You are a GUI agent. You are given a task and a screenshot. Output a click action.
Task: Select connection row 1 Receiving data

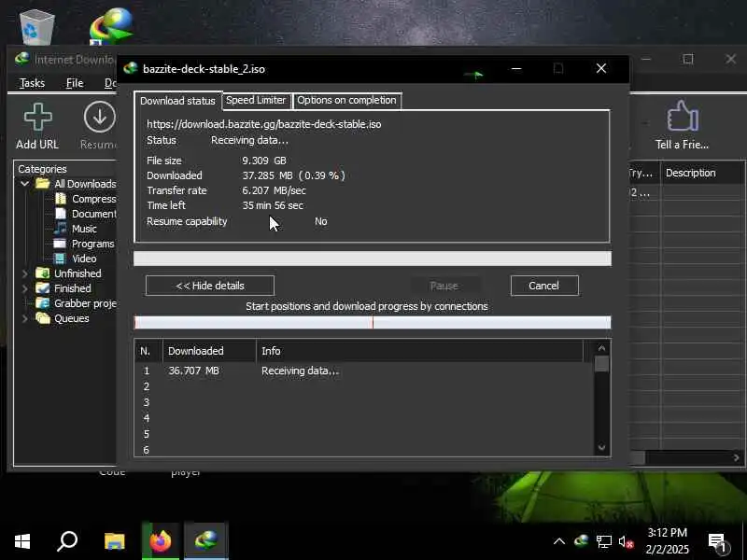point(364,371)
